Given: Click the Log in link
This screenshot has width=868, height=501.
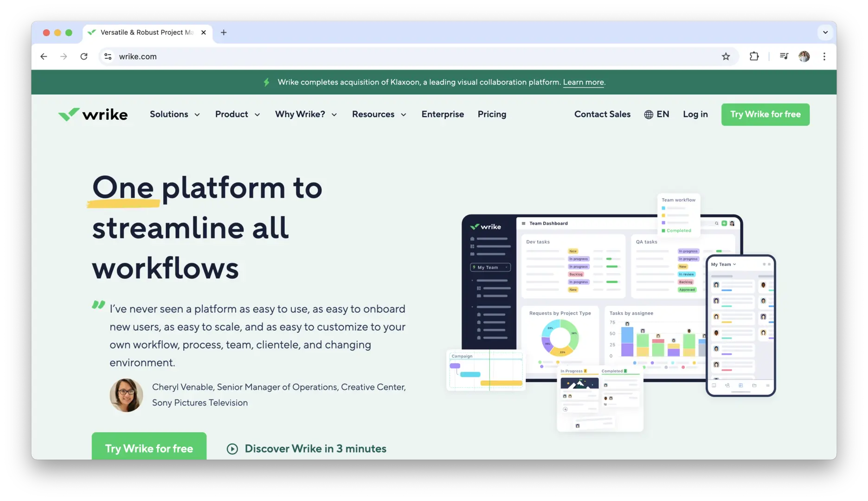Looking at the screenshot, I should [695, 115].
